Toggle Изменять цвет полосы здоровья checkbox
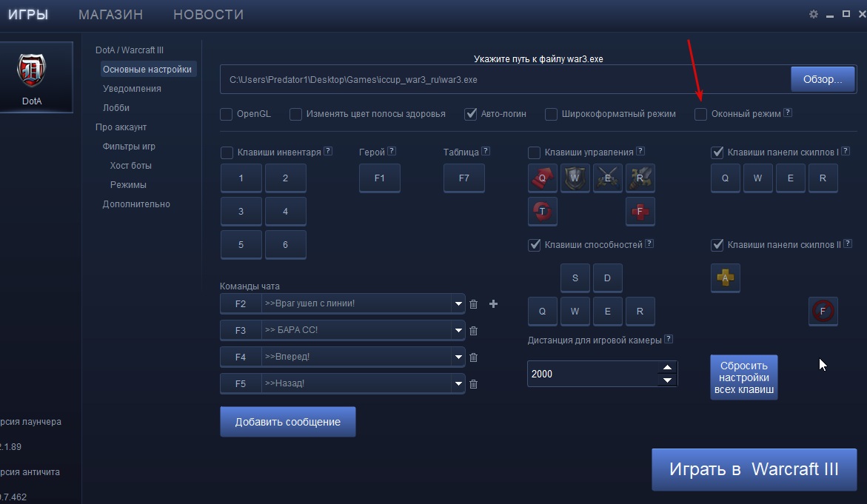The height and width of the screenshot is (504, 867). point(296,114)
